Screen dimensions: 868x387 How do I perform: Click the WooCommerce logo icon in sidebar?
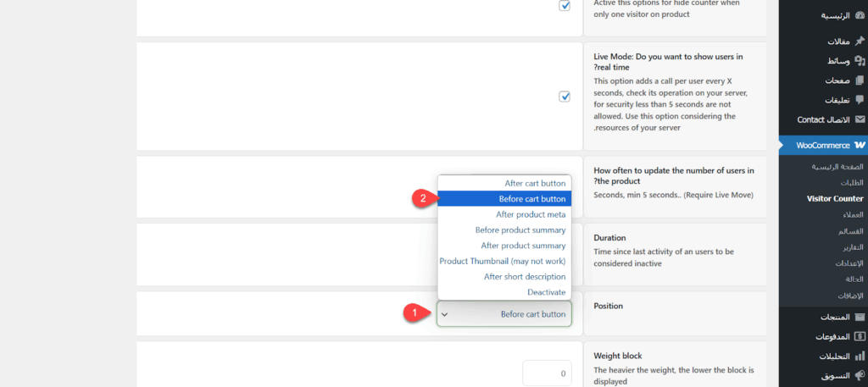pyautogui.click(x=860, y=146)
